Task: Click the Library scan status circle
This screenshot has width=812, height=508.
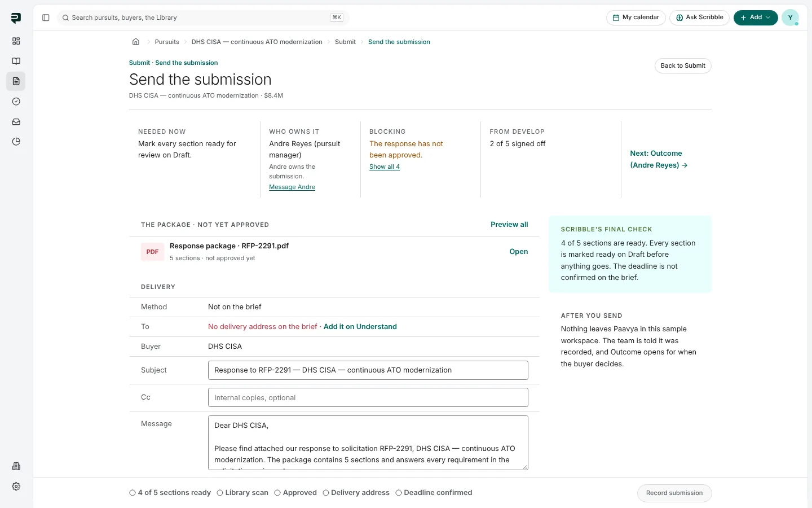Action: point(220,493)
